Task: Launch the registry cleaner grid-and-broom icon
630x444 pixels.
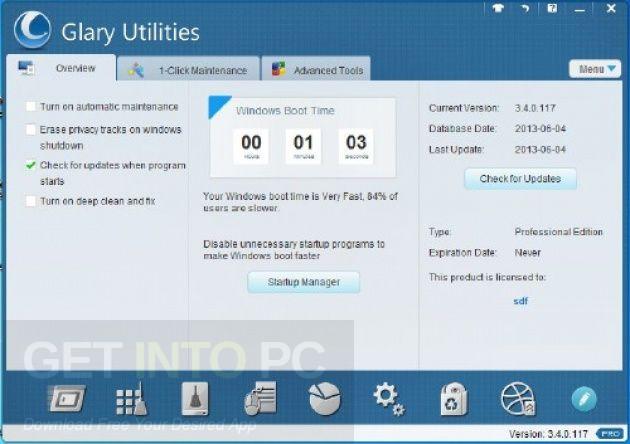Action: click(131, 399)
